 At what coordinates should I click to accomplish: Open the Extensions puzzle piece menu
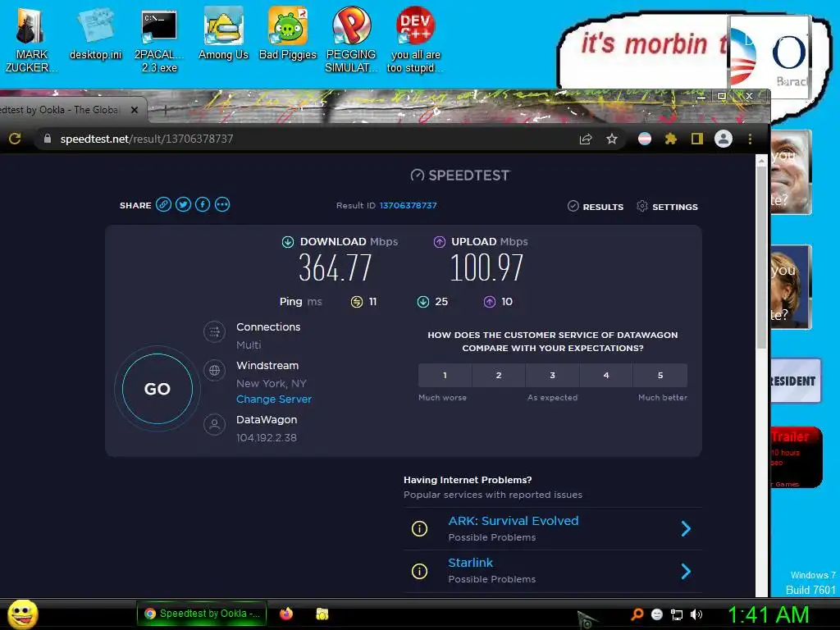pyautogui.click(x=671, y=139)
